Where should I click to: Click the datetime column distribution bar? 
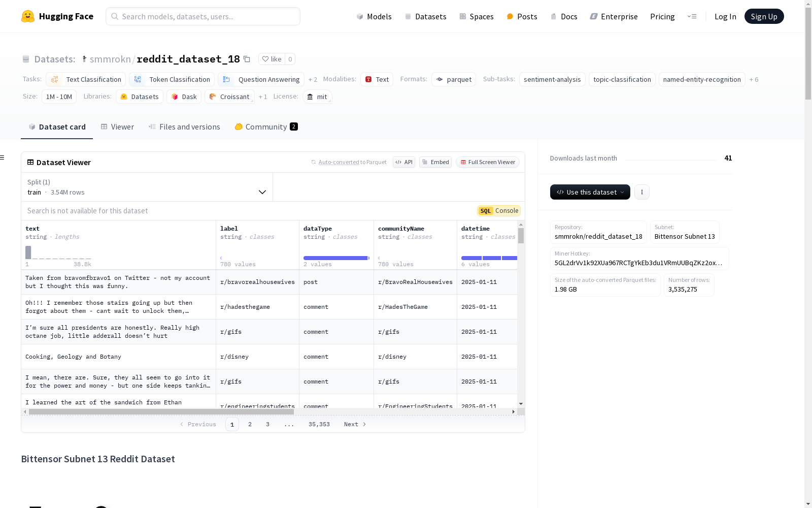coord(489,258)
